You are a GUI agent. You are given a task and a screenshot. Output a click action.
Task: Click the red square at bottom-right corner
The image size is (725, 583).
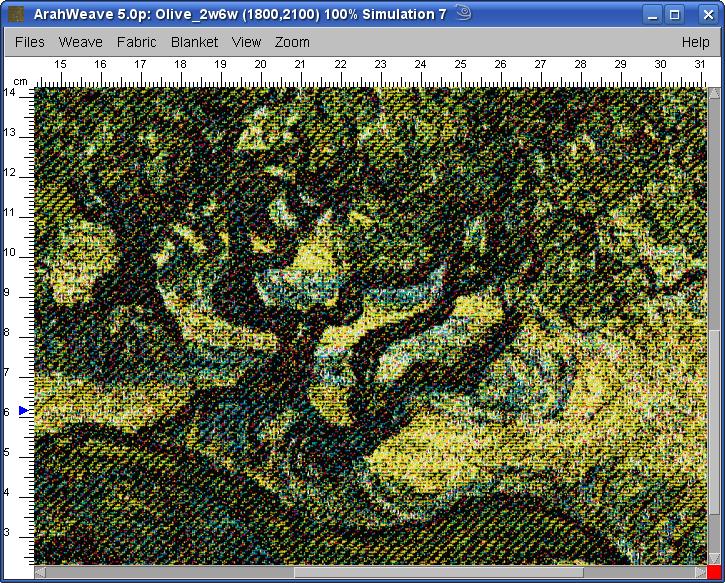pyautogui.click(x=714, y=571)
